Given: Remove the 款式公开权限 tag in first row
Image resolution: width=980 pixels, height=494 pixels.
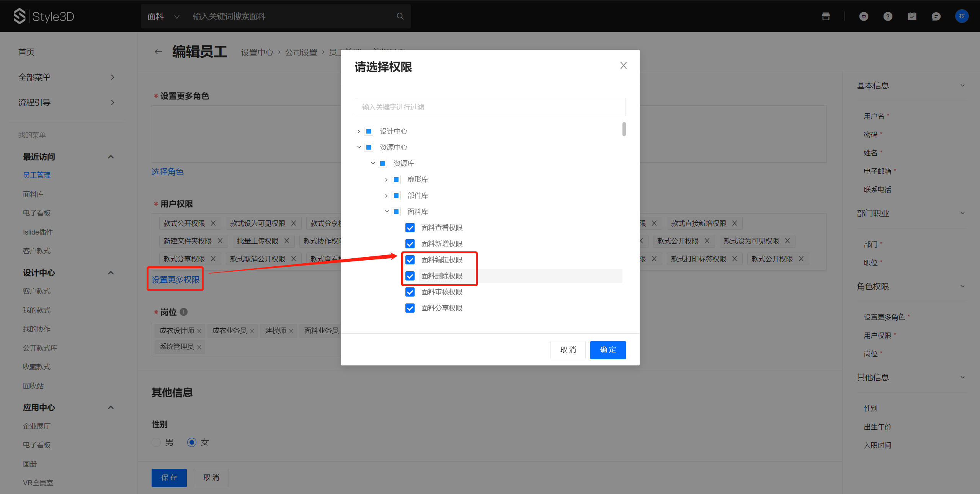Looking at the screenshot, I should [213, 223].
